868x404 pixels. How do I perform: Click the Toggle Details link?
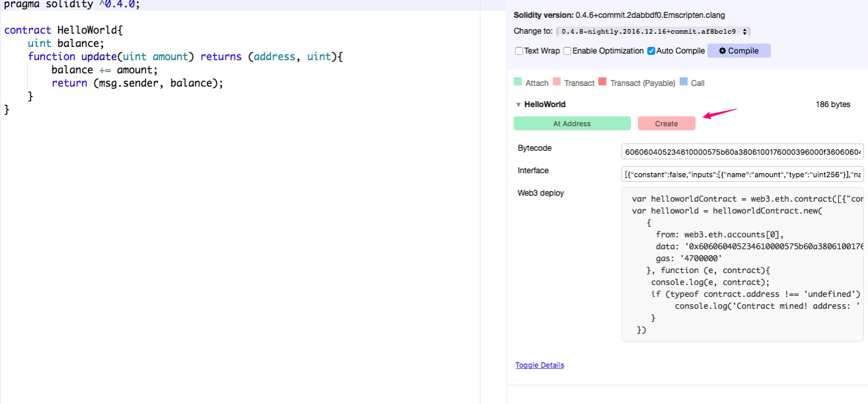(x=540, y=365)
